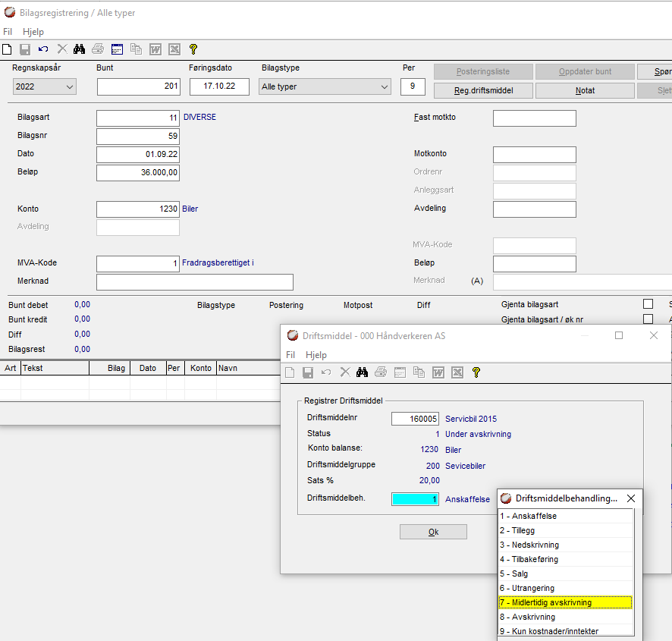Click the left Beløp field showing 36.000,00
Viewport: 672px width, 641px height.
click(138, 173)
